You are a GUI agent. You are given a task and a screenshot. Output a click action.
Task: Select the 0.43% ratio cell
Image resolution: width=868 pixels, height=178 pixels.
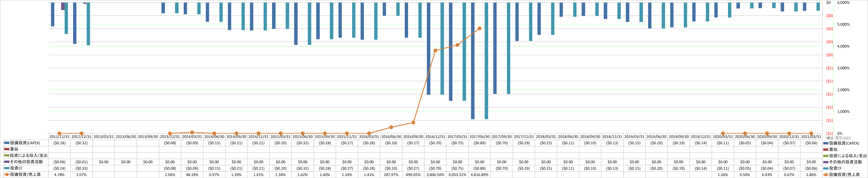[x=767, y=175]
